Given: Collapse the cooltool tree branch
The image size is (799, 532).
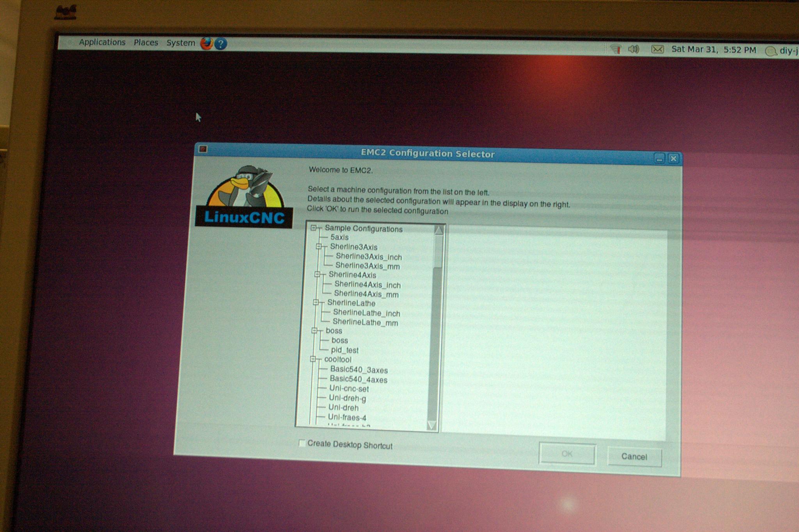Looking at the screenshot, I should [313, 359].
